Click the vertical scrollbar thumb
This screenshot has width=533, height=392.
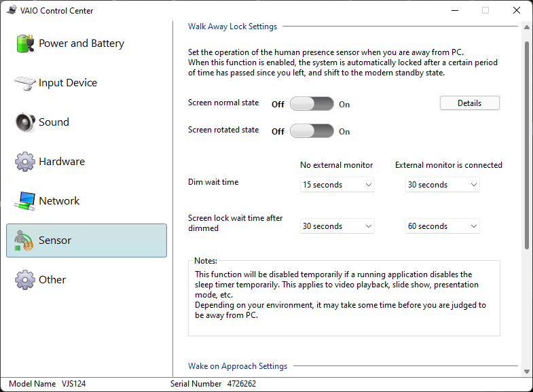(x=526, y=145)
